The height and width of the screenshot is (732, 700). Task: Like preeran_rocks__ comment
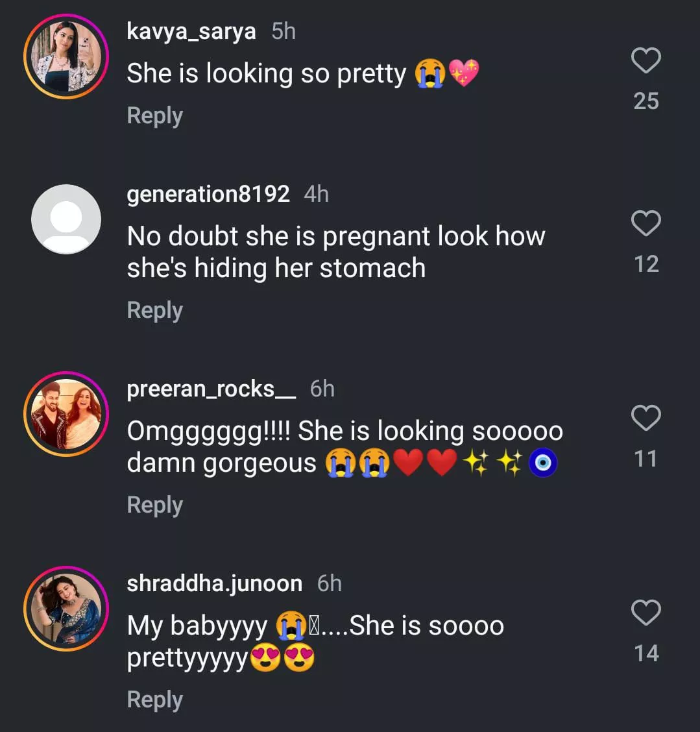[x=646, y=419]
